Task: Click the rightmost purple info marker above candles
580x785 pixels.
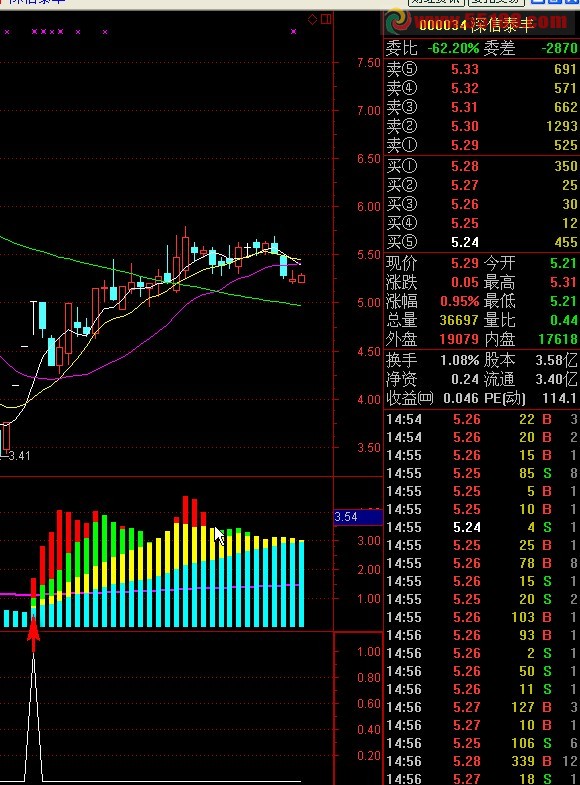Action: pyautogui.click(x=293, y=32)
